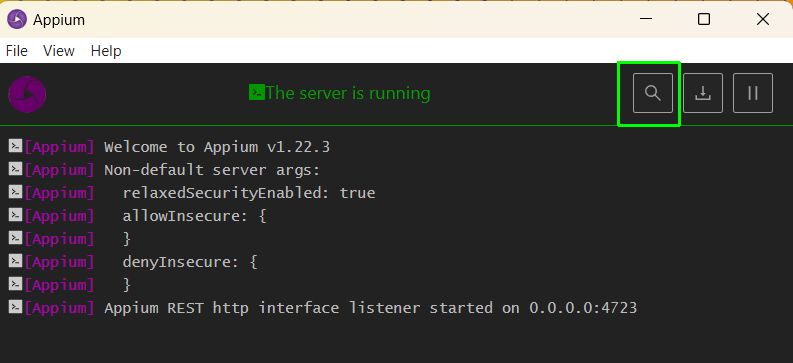Click the Appium logo in the server header
Viewport: 793px width, 363px height.
pyautogui.click(x=27, y=94)
